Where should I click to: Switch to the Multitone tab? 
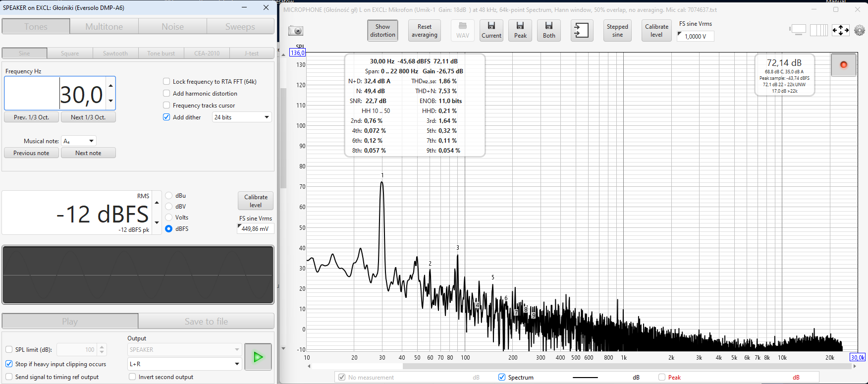[104, 27]
